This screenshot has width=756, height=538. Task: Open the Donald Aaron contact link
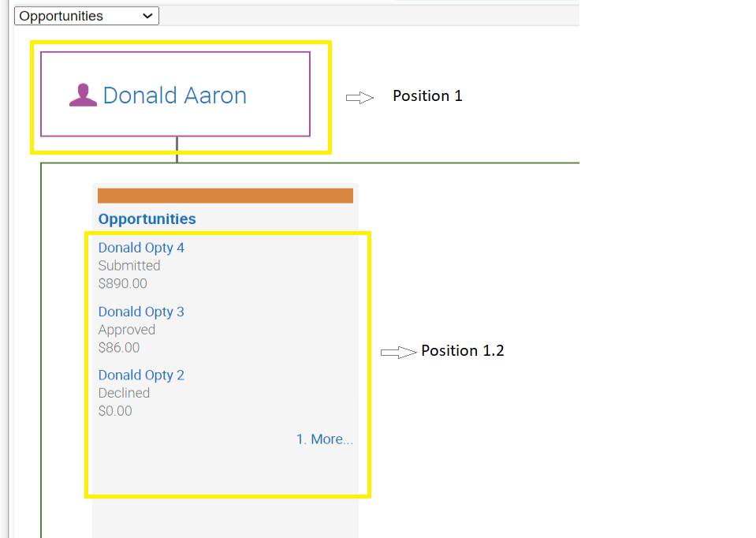(x=175, y=95)
